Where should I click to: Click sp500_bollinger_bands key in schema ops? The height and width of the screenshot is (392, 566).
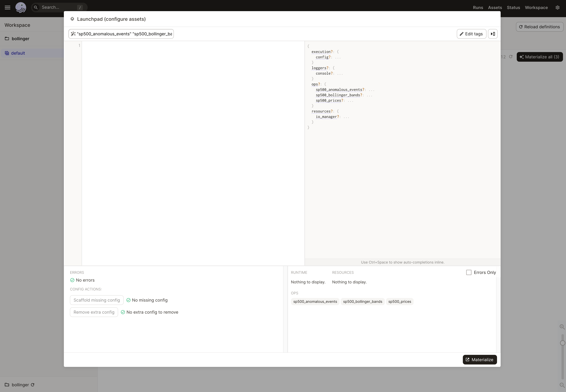coord(338,95)
